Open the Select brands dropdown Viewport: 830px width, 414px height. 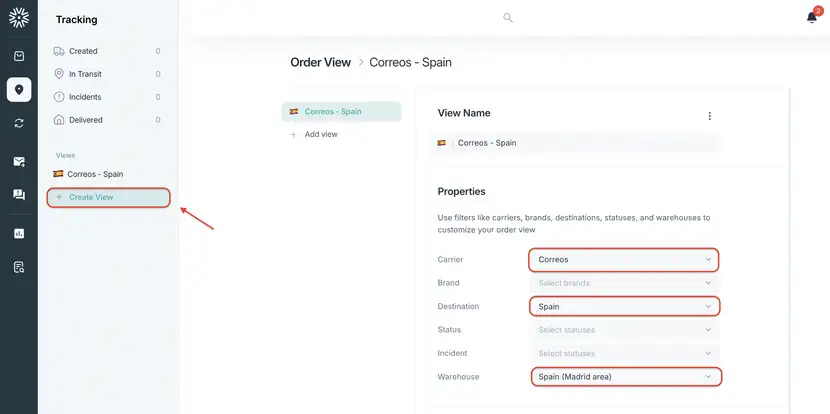625,283
